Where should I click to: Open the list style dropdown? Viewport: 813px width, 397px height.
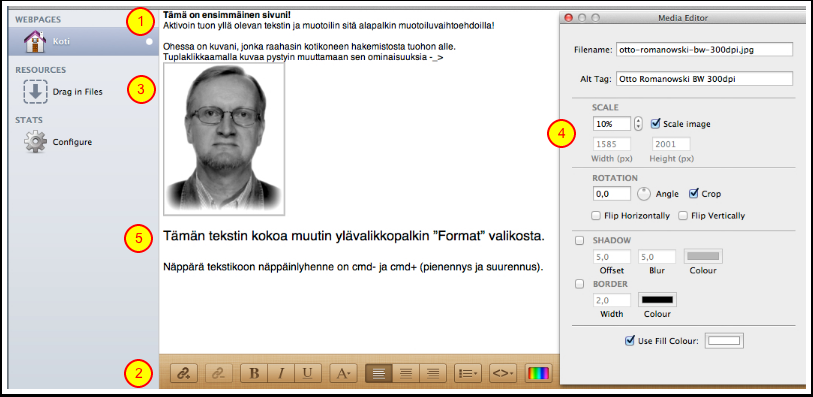point(468,373)
